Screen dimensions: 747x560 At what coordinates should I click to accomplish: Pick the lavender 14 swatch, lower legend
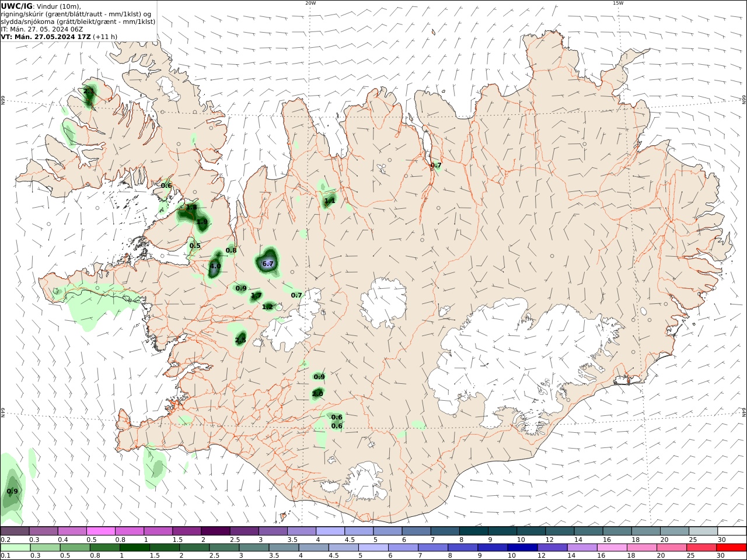point(582,548)
